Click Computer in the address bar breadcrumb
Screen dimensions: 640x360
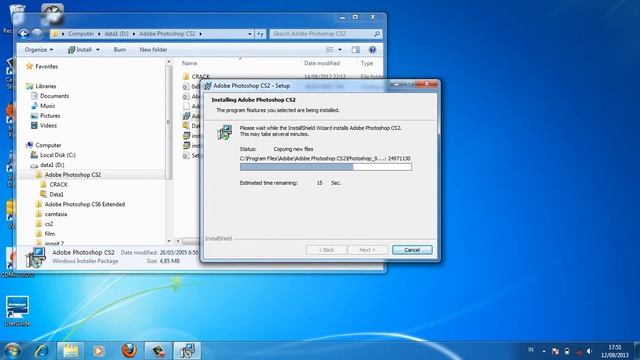pos(81,34)
